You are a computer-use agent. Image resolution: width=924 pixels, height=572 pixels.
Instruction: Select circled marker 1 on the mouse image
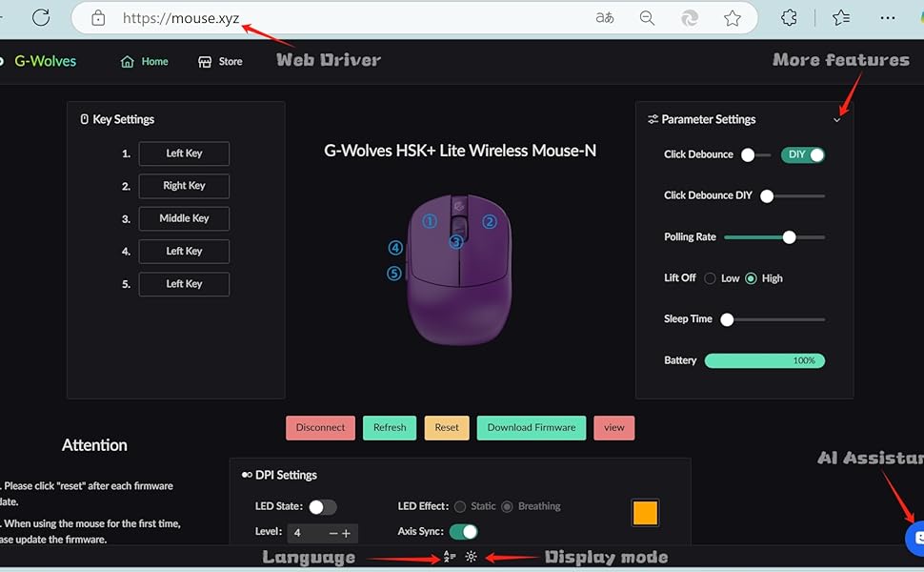[430, 221]
